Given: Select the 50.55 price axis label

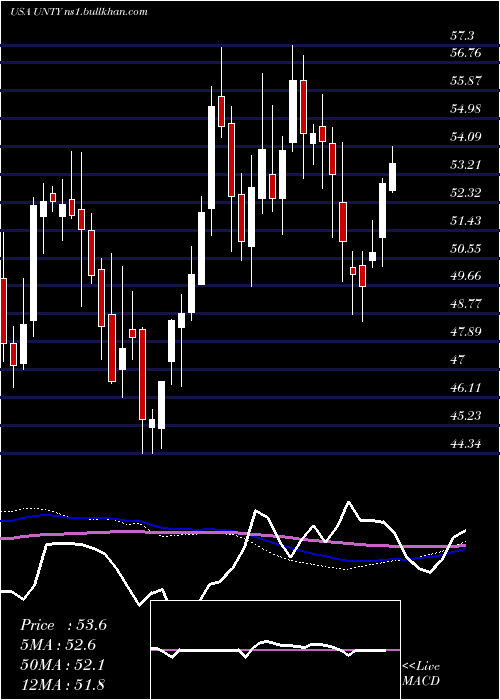Looking at the screenshot, I should point(467,248).
